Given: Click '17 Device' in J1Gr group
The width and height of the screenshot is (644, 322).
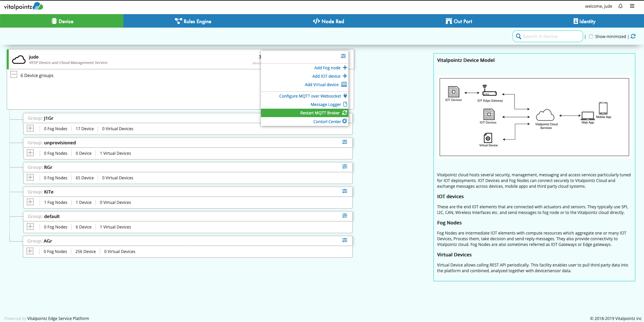Looking at the screenshot, I should click(x=85, y=129).
